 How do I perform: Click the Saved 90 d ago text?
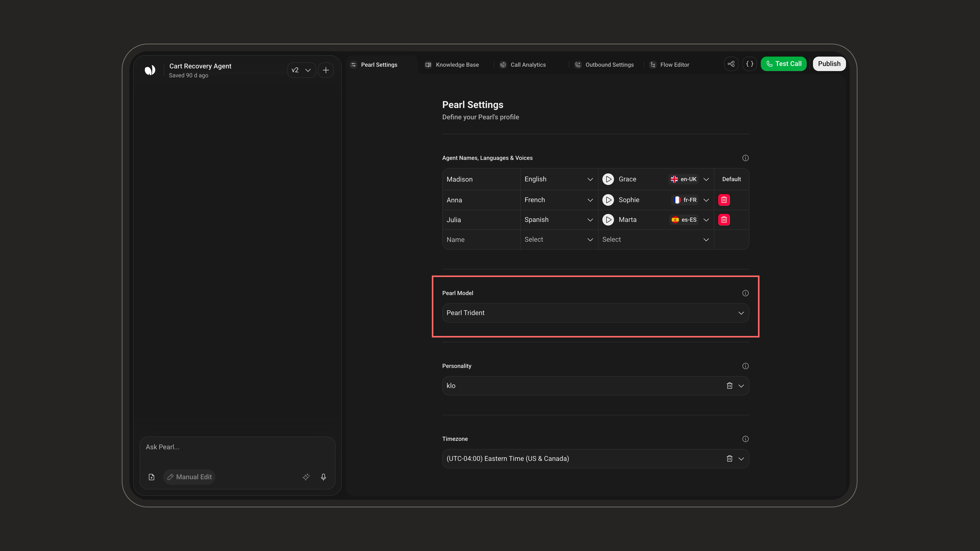(x=188, y=75)
